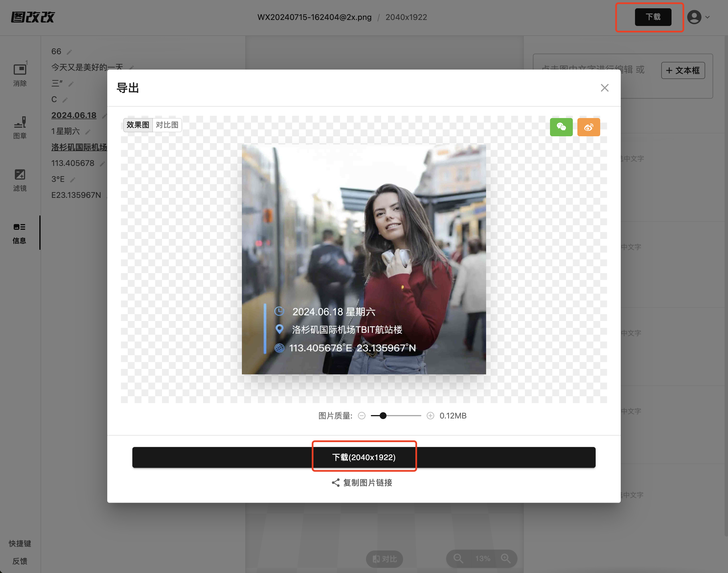This screenshot has width=728, height=573.
Task: Switch preview to 对比图 view
Action: pos(167,125)
